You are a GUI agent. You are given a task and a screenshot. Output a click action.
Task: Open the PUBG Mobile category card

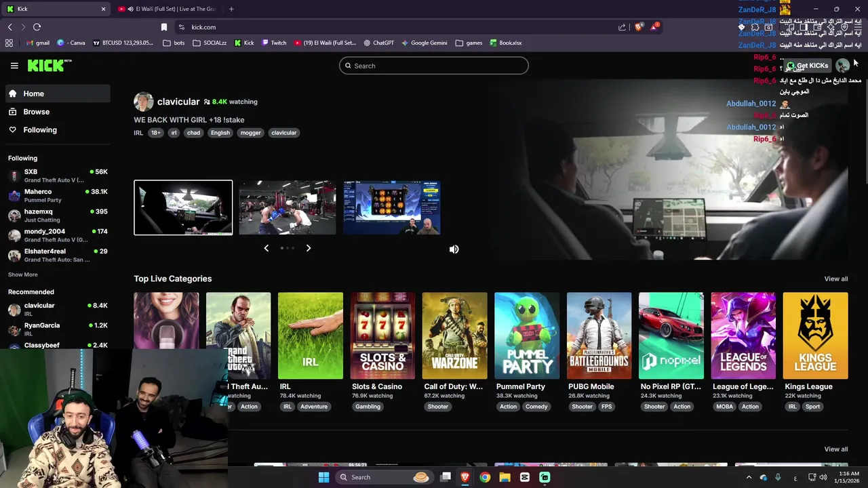(599, 335)
